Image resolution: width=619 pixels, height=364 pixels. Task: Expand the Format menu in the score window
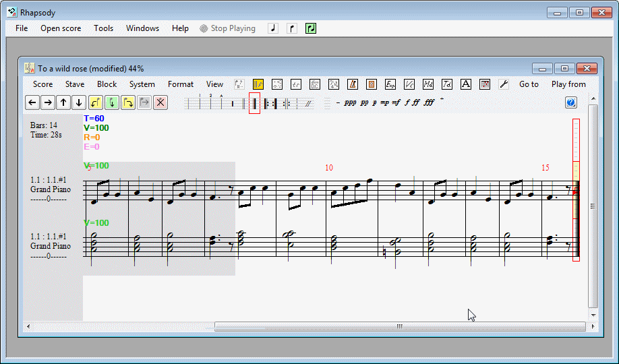click(x=181, y=84)
